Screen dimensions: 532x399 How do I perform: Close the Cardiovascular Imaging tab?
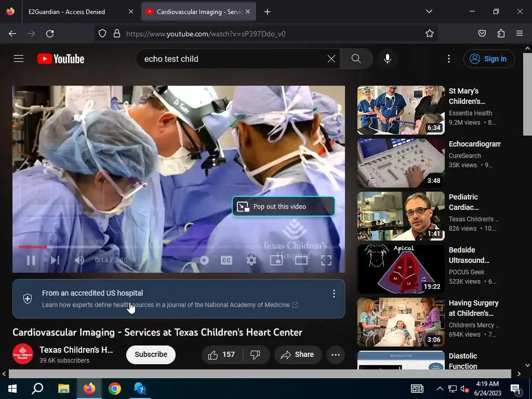[x=248, y=12]
